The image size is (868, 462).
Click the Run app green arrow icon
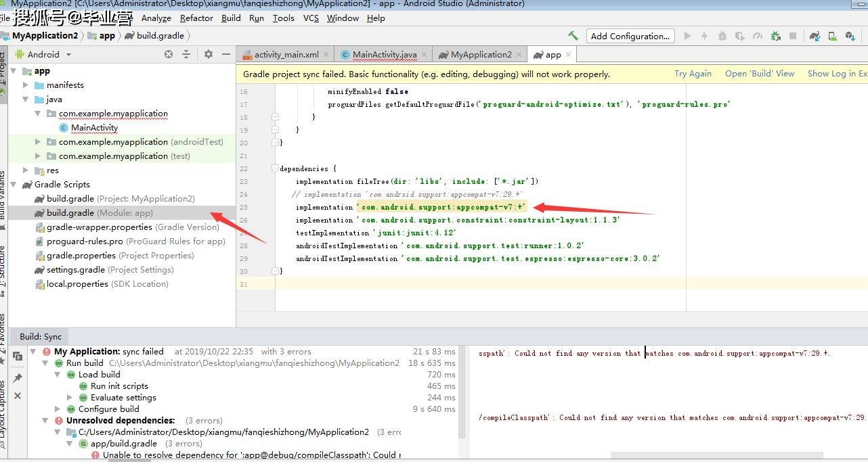[687, 36]
